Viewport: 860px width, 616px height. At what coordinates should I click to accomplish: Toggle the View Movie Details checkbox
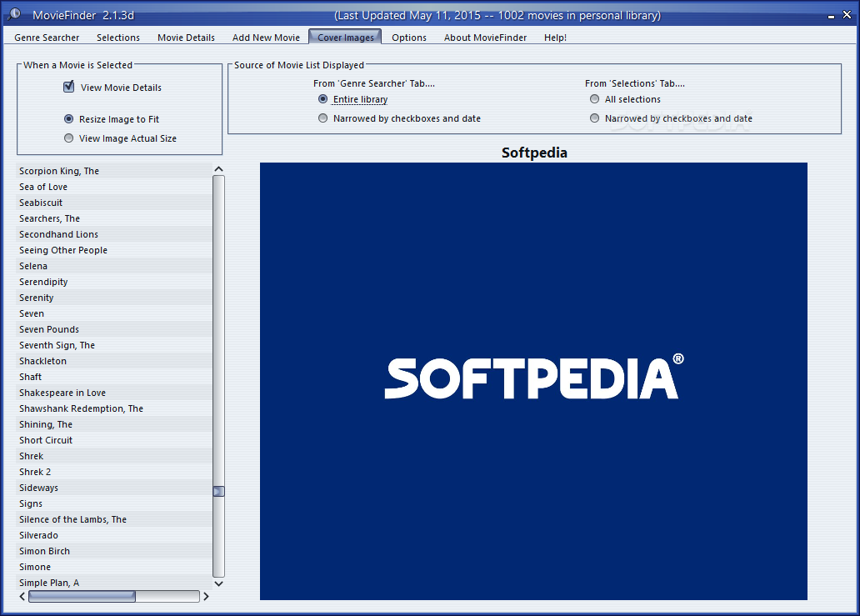pyautogui.click(x=68, y=87)
